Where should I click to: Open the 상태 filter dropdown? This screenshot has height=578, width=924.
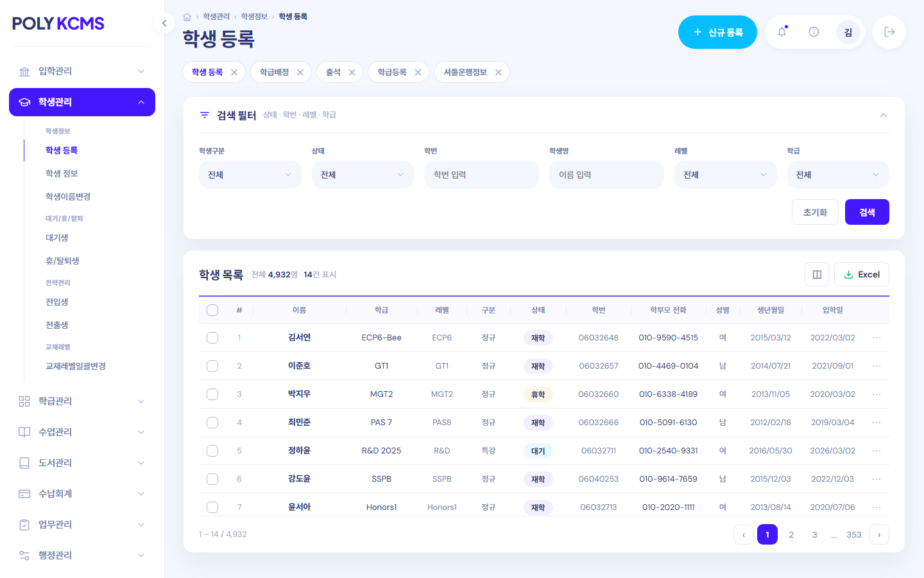point(363,175)
